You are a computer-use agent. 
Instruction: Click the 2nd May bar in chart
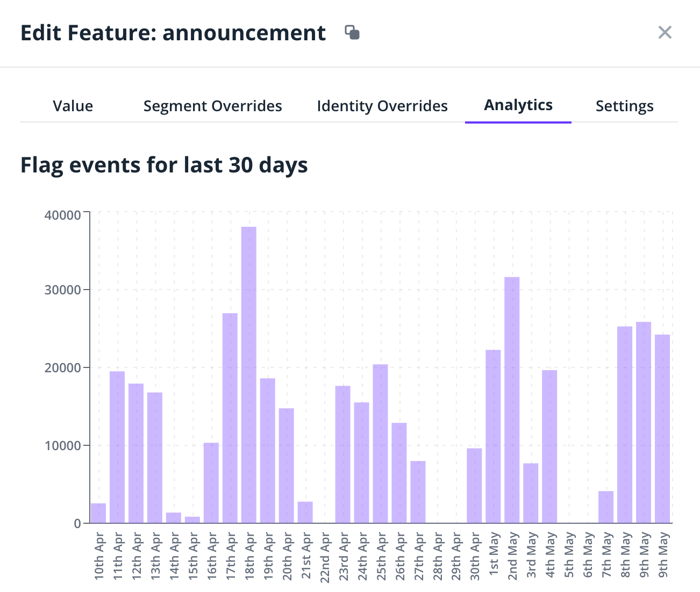pyautogui.click(x=512, y=400)
